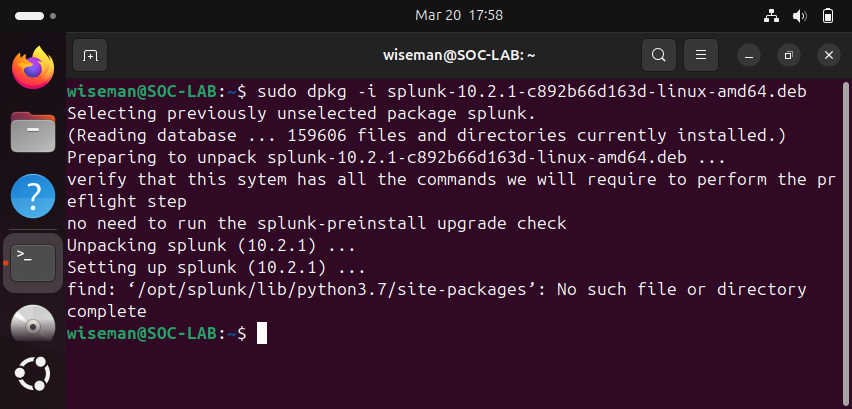This screenshot has width=852, height=409.
Task: Open the clock calendar menu
Action: [x=458, y=15]
